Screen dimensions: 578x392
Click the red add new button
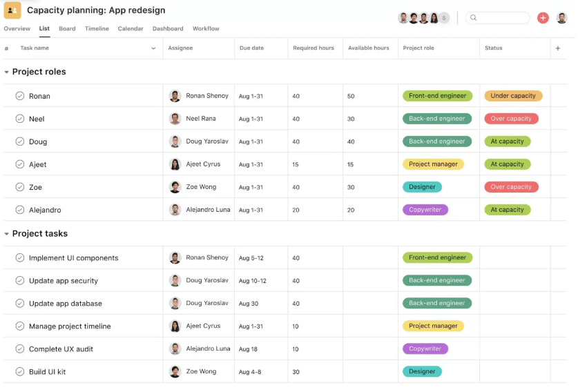(x=543, y=18)
